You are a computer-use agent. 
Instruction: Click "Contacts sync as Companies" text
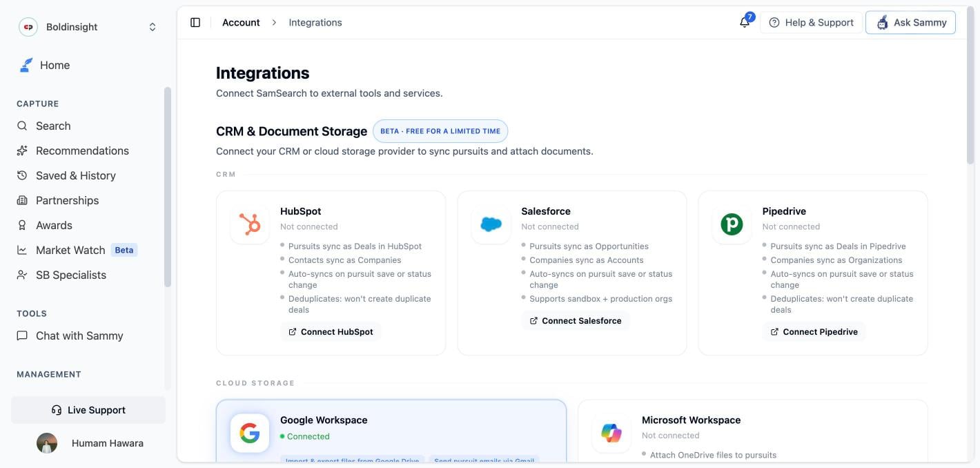coord(344,260)
